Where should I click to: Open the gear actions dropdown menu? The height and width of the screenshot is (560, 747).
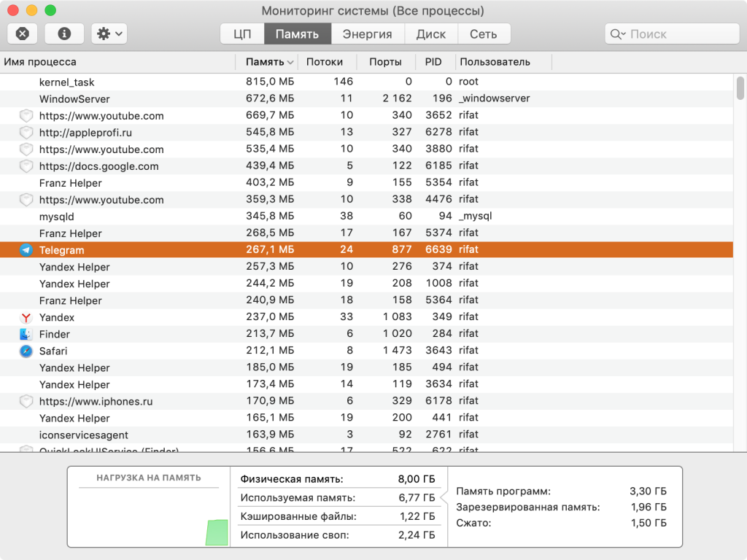coord(109,34)
